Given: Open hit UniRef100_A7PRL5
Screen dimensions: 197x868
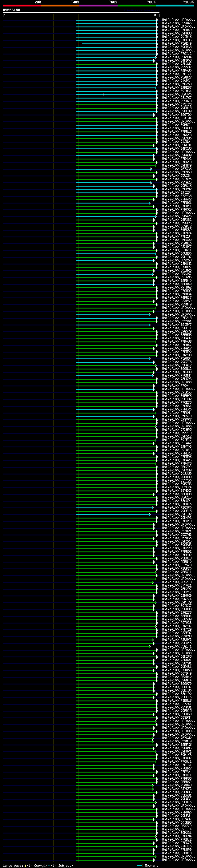Looking at the screenshot, I should coord(177,131).
